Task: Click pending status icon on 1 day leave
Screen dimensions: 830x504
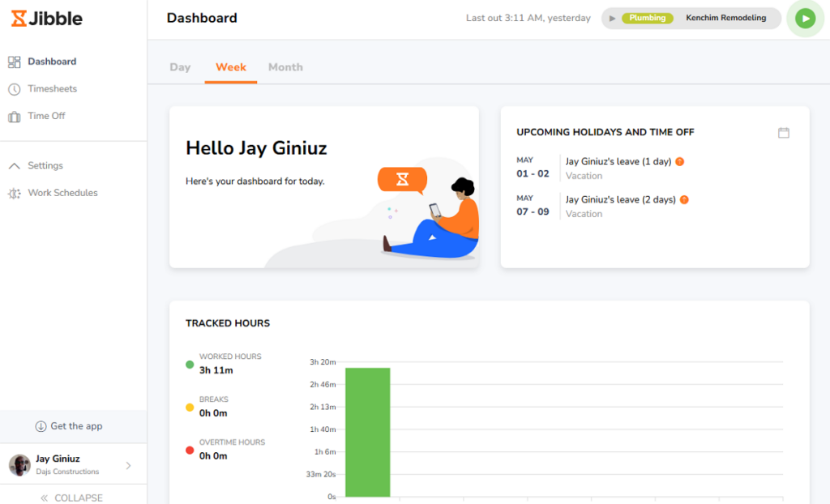Action: pyautogui.click(x=680, y=161)
